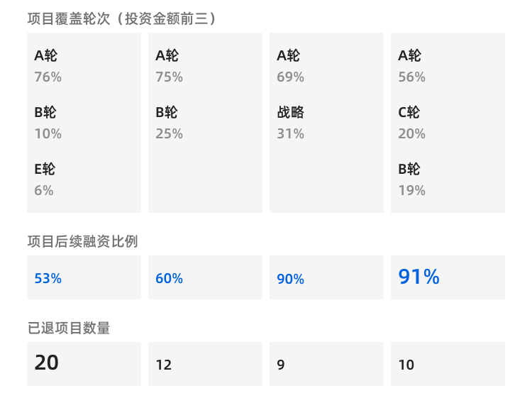Click the B轮 25% entry
The width and height of the screenshot is (532, 398).
pos(169,123)
